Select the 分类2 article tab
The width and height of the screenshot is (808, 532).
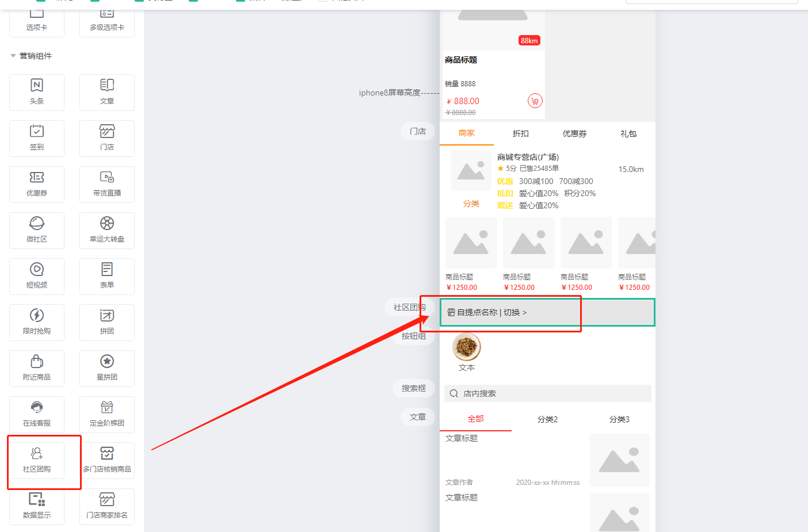pyautogui.click(x=547, y=419)
